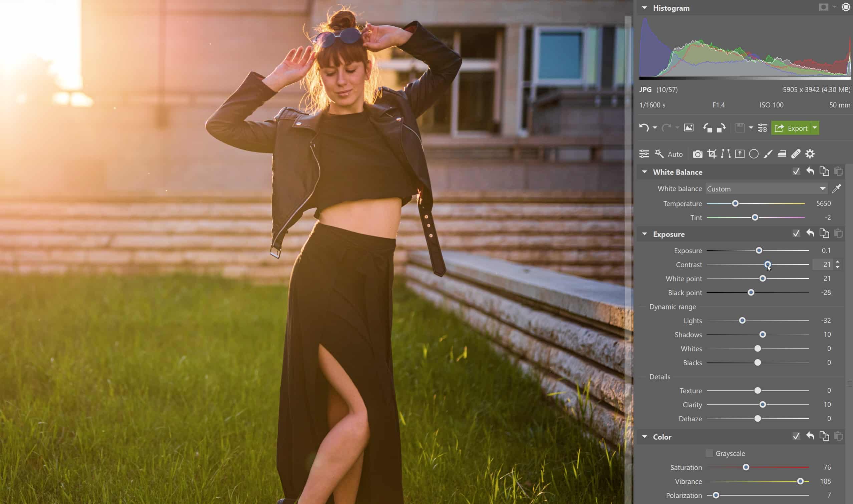Click the histogram graph
The image size is (853, 504).
745,48
